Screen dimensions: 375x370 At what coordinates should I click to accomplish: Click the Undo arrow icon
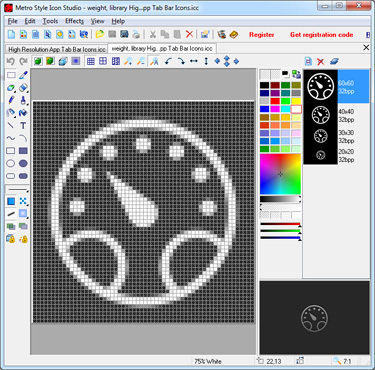click(x=11, y=61)
